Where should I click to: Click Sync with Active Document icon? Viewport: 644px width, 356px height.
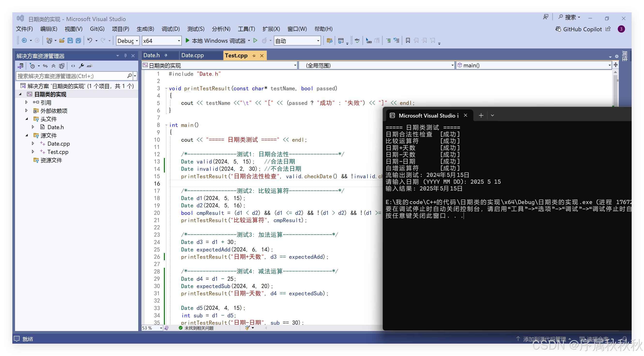(x=45, y=66)
